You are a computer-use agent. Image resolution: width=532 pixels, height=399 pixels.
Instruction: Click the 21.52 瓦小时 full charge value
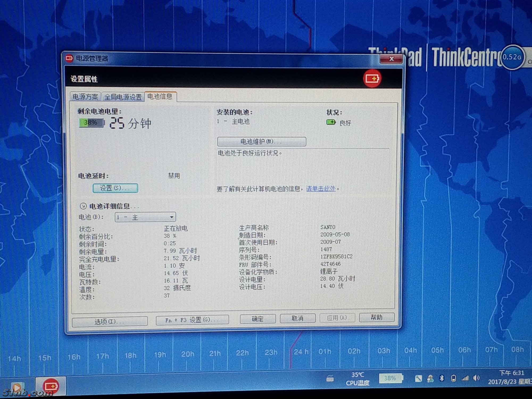[x=182, y=258]
